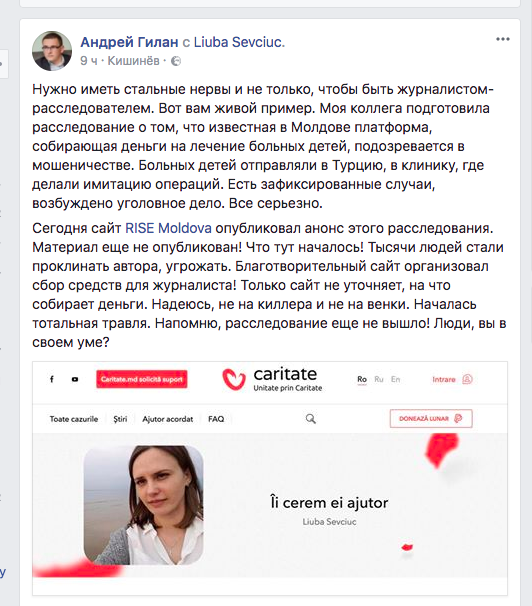Open Liuba Sevciuc's tagged profile link
The image size is (532, 606).
click(x=239, y=42)
